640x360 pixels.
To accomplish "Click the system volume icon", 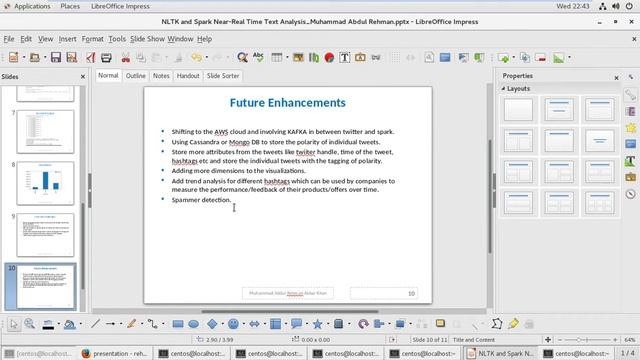I will pos(616,6).
